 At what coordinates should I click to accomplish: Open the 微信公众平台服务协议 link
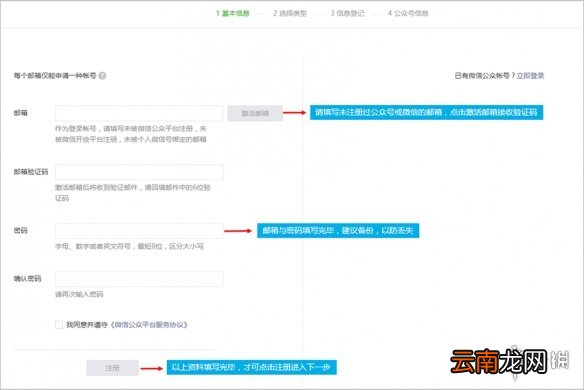click(x=149, y=325)
